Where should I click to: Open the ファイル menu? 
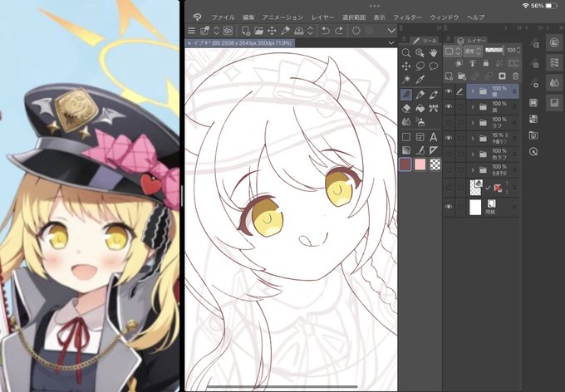point(223,17)
